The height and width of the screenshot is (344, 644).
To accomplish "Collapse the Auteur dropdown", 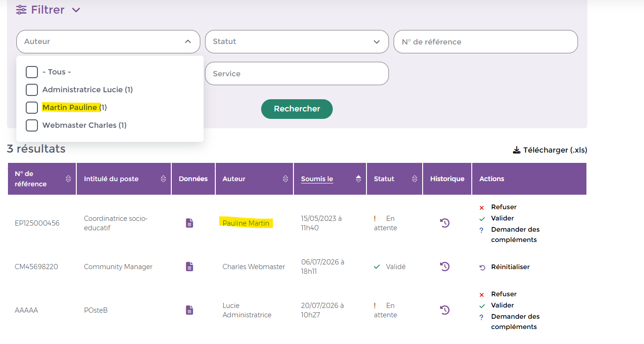I will tap(188, 42).
